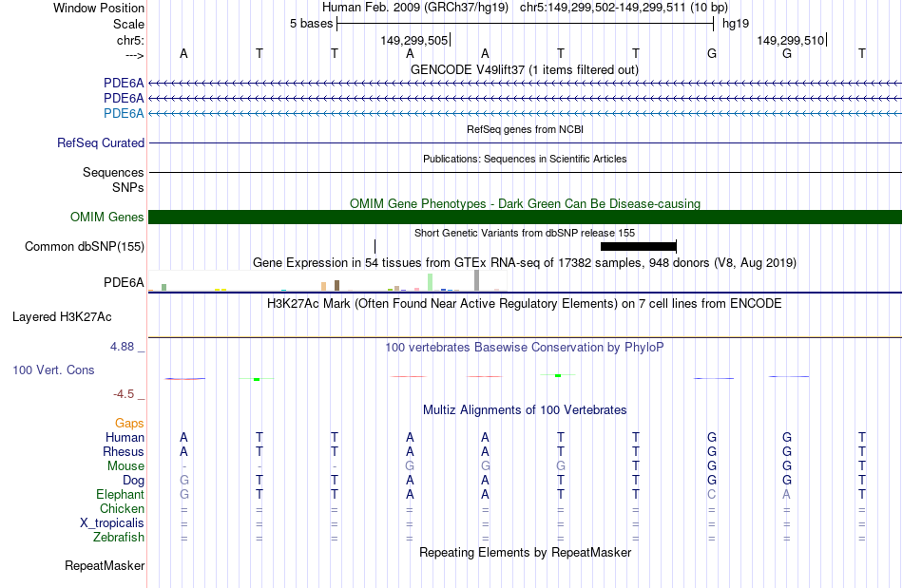Click the "5 bases" scale text
The width and height of the screenshot is (903, 588).
coord(311,24)
